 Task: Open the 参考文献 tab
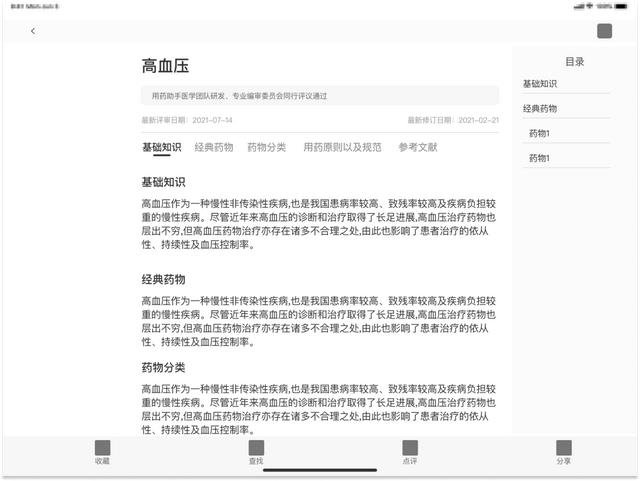click(x=417, y=147)
